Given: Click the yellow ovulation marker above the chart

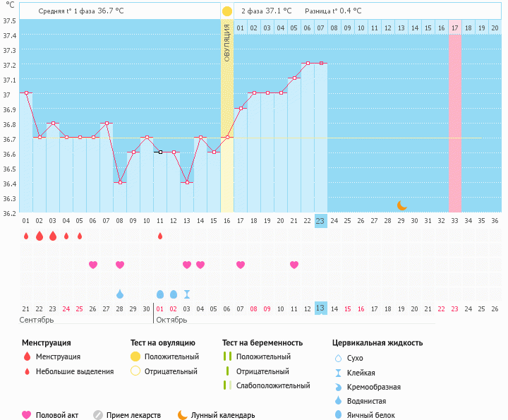Looking at the screenshot, I should click(226, 11).
